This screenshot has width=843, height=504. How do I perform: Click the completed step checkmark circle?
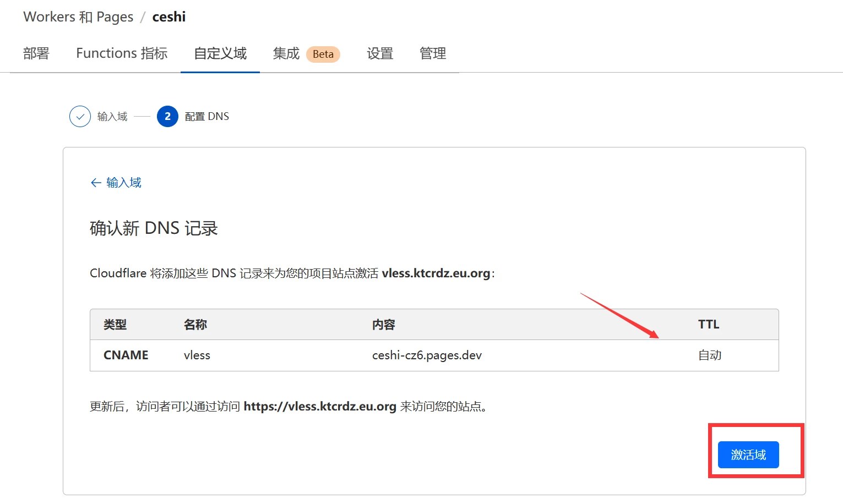click(x=80, y=117)
